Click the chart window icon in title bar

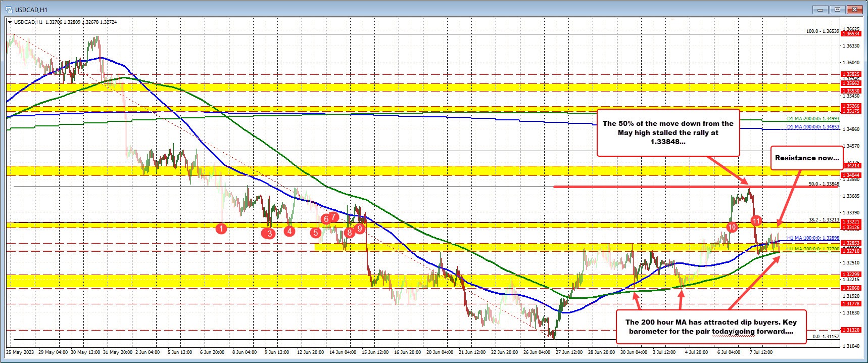point(9,9)
